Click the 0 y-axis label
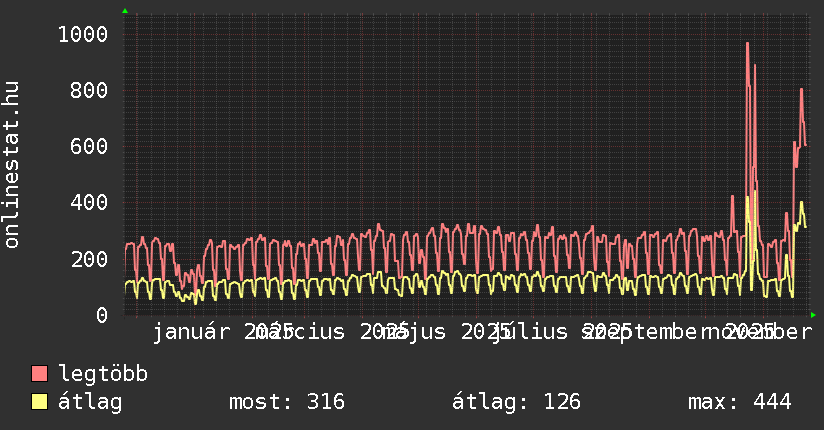The image size is (824, 430). [x=101, y=315]
